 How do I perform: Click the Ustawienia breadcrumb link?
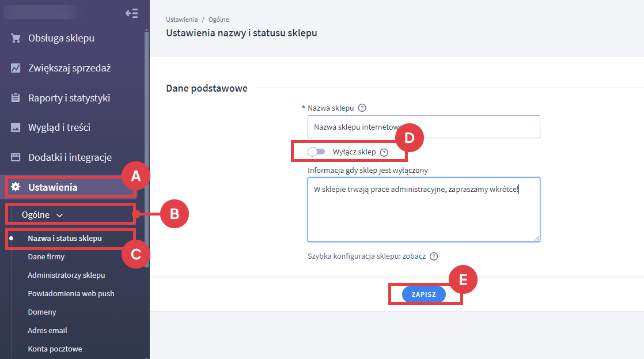(x=181, y=20)
